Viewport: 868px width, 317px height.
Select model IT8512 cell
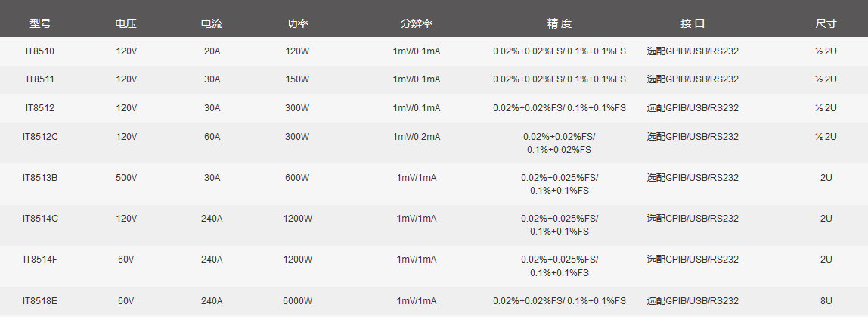(40, 108)
